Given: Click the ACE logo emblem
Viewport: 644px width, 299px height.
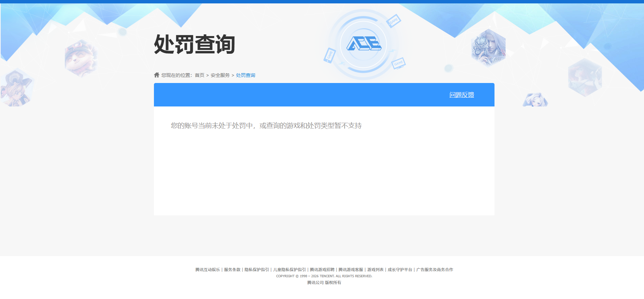Looking at the screenshot, I should (364, 44).
